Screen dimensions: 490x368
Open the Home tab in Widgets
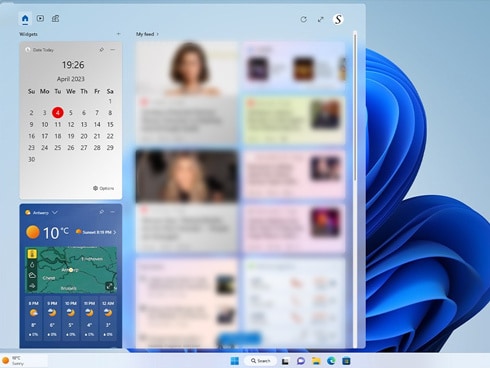point(25,19)
